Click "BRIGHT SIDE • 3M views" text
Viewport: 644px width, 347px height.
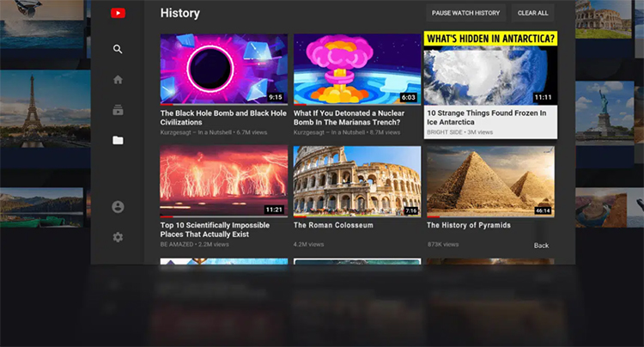coord(460,132)
